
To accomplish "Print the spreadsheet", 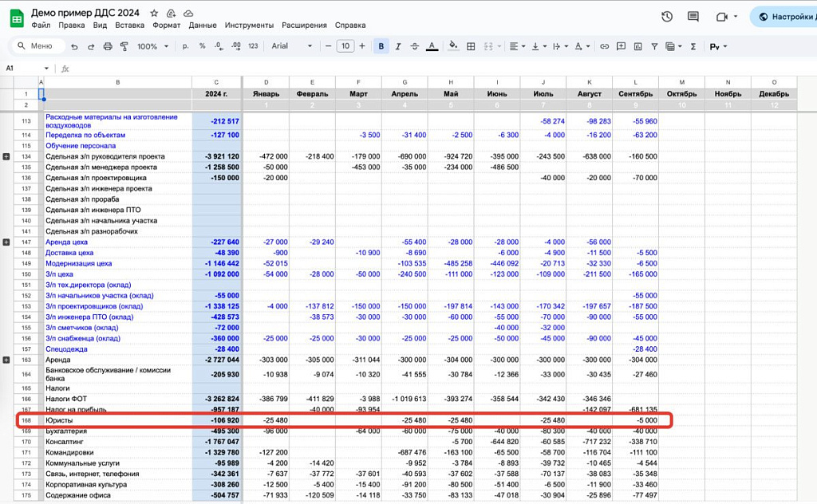I will 108,46.
